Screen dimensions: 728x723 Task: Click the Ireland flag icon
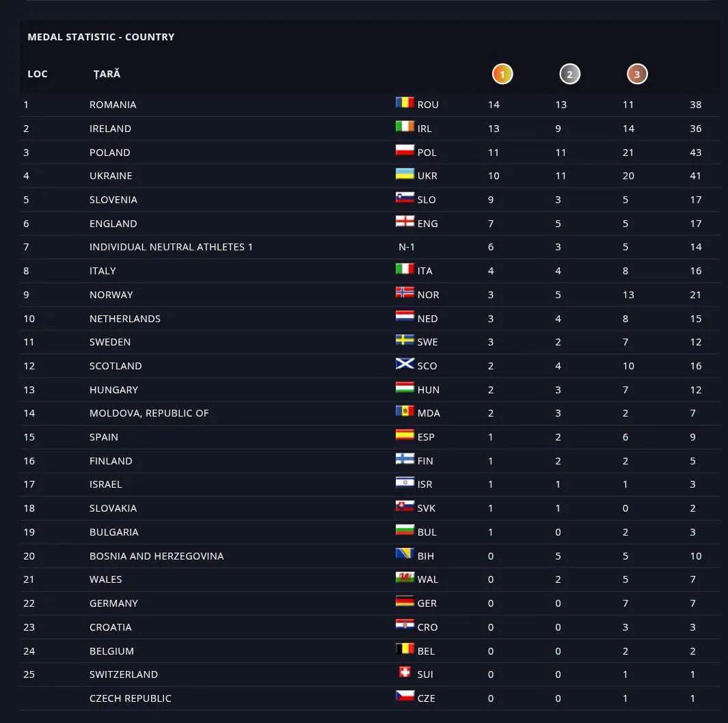[x=405, y=127]
